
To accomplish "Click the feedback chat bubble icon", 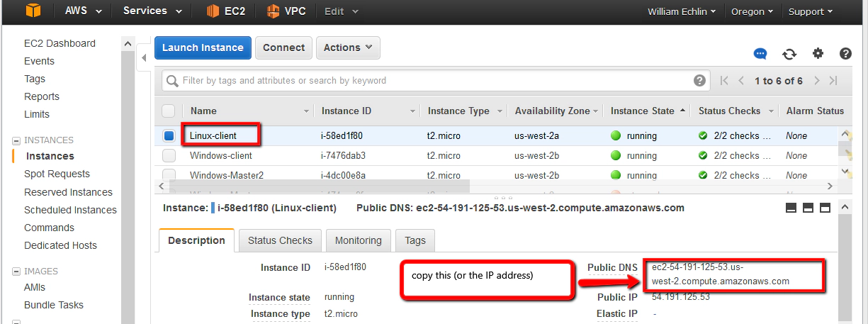I will pos(760,54).
